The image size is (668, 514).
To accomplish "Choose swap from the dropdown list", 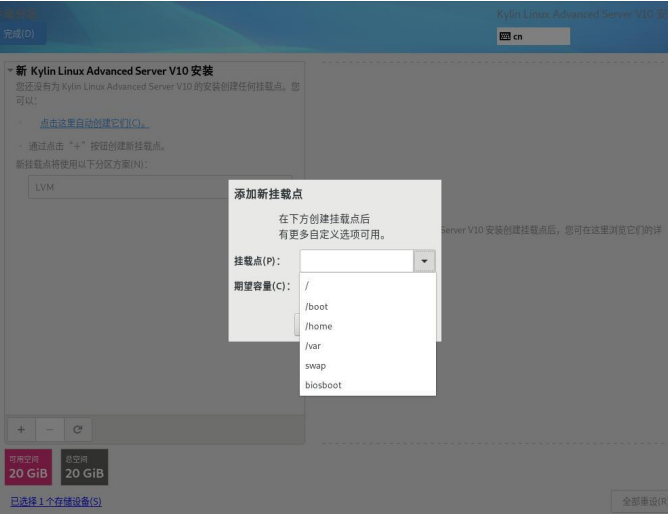I will 368,365.
